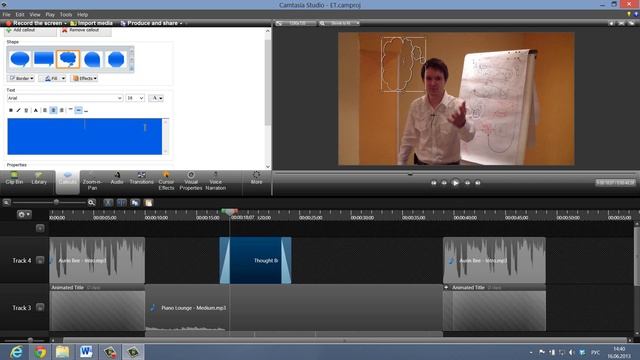Click the Copy timeline tool

coord(135,202)
